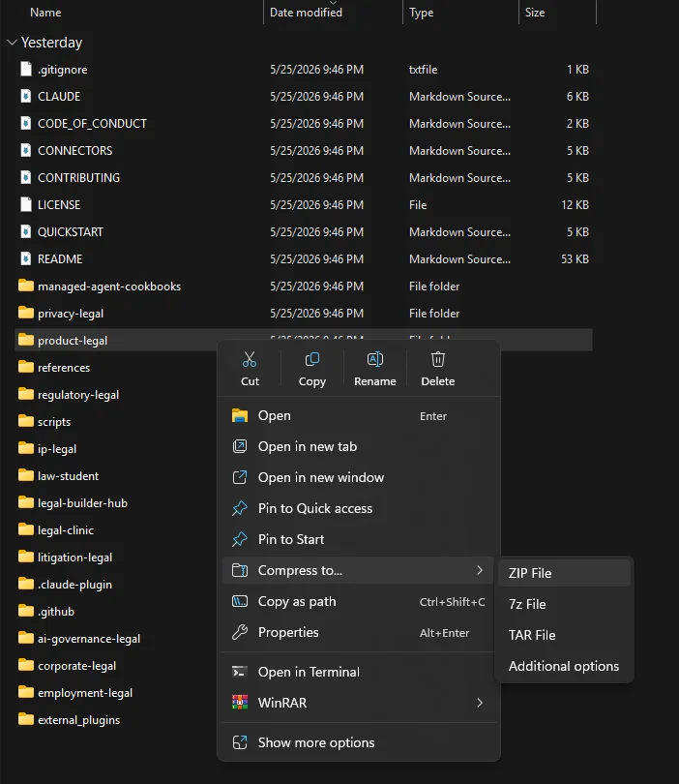Select the litigation-legal folder name
This screenshot has width=679, height=784.
74,557
